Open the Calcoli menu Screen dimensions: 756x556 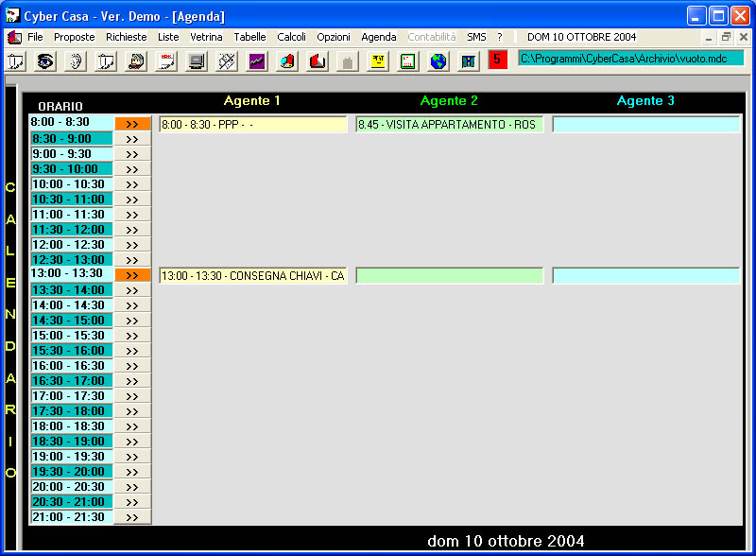coord(291,37)
